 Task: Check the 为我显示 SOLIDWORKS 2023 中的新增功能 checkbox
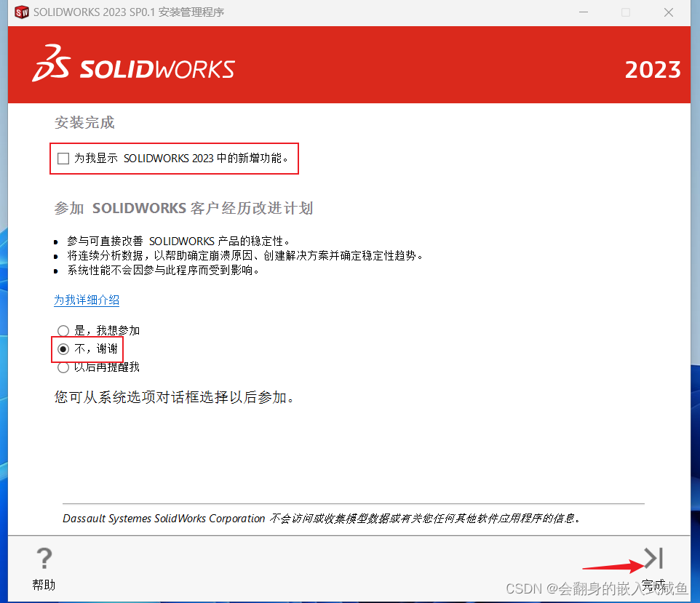[x=63, y=159]
